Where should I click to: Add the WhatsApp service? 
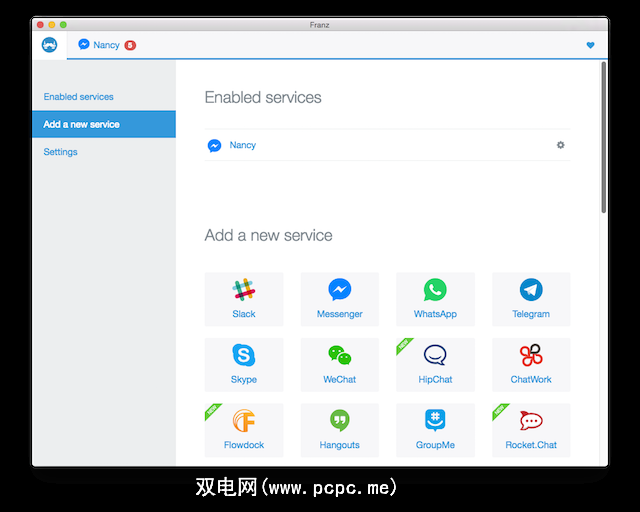tap(435, 299)
